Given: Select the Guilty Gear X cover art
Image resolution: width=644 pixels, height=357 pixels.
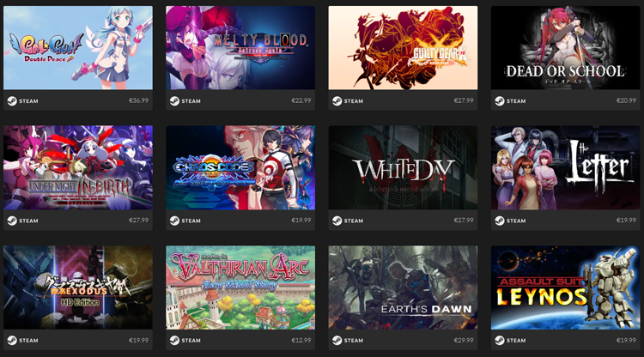Looking at the screenshot, I should pyautogui.click(x=403, y=47).
